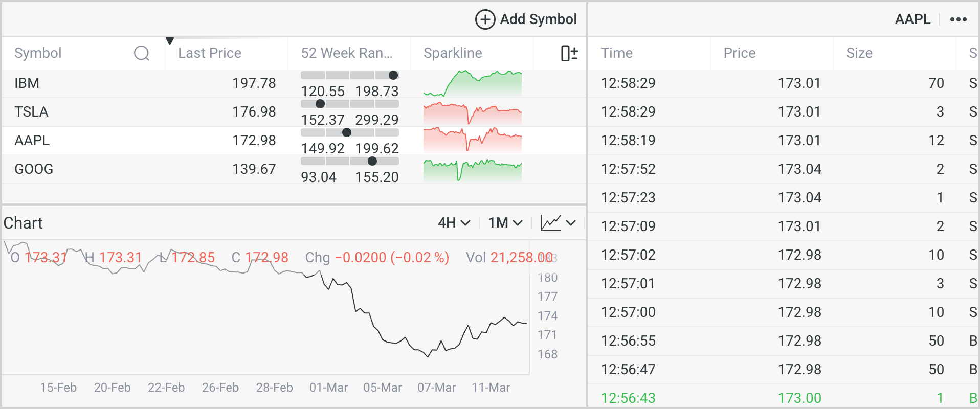Click IBM 52-week high 198.73
Viewport: 980px width, 409px height.
(x=377, y=91)
